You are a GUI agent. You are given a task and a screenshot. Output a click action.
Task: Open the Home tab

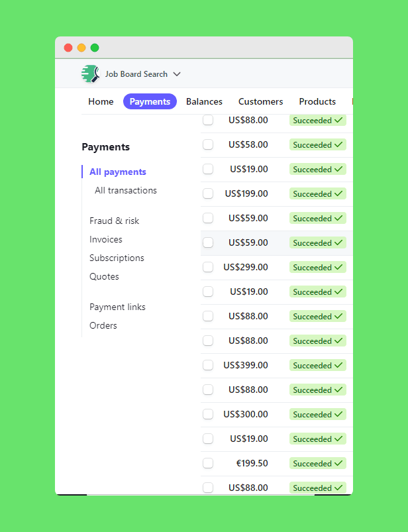click(x=101, y=101)
